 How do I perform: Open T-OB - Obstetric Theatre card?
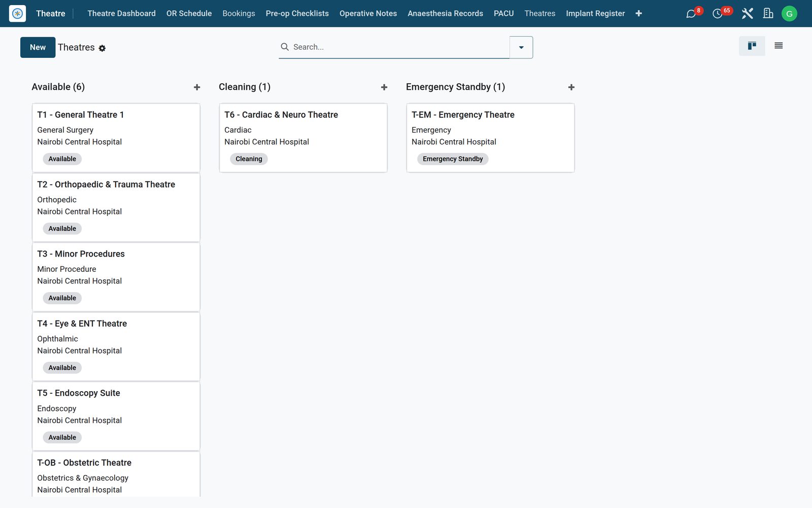coord(116,474)
